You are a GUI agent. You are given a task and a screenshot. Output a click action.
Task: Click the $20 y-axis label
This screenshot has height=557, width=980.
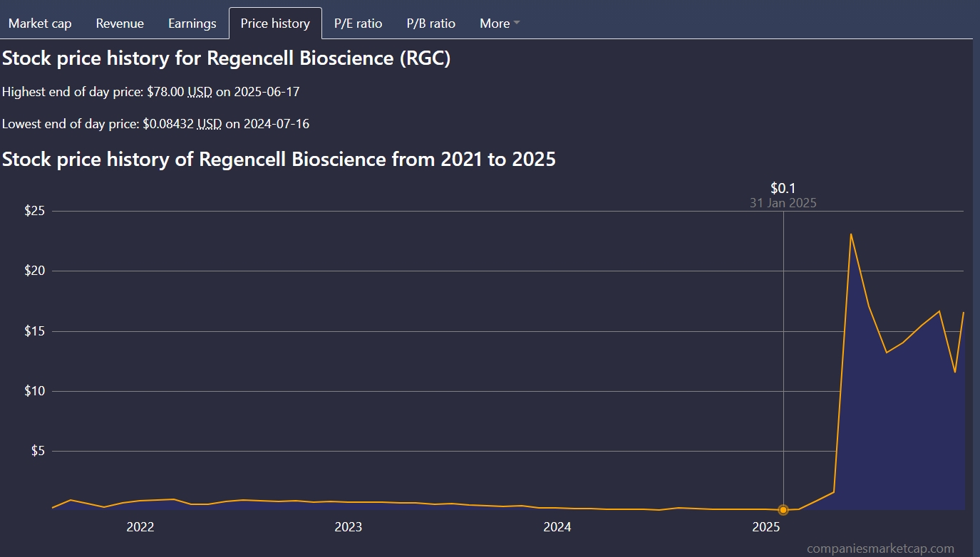(x=35, y=271)
